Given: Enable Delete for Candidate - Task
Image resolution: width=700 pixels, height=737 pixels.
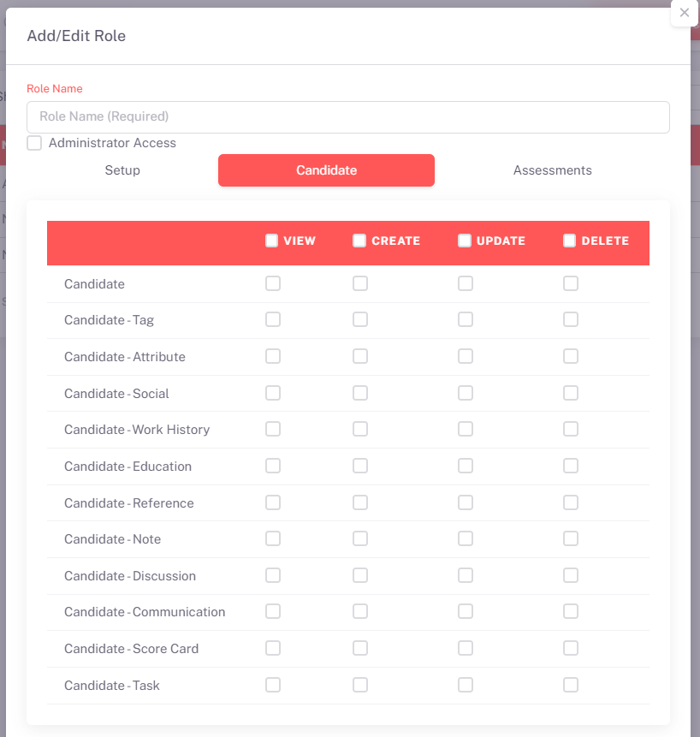Looking at the screenshot, I should click(x=571, y=685).
